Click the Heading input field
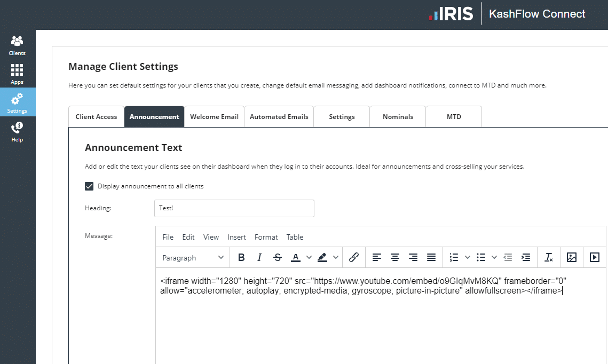Viewport: 608px width, 364px height. [x=234, y=208]
